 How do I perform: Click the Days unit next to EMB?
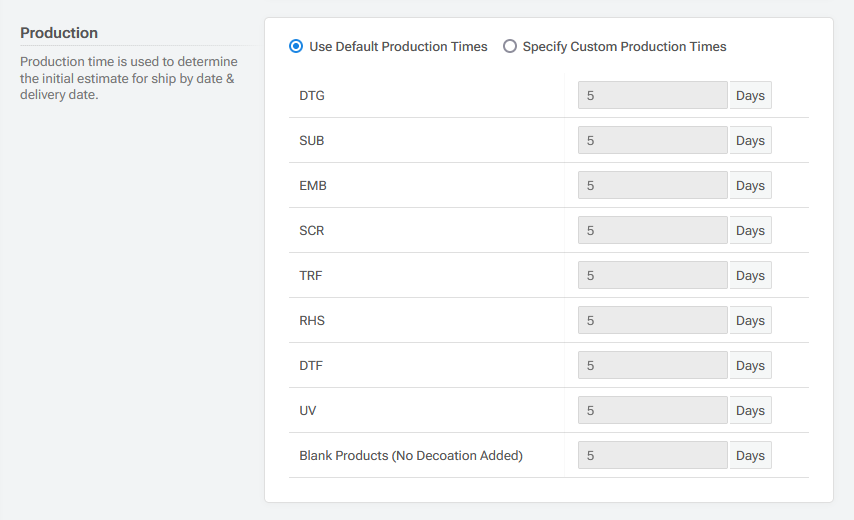click(751, 185)
